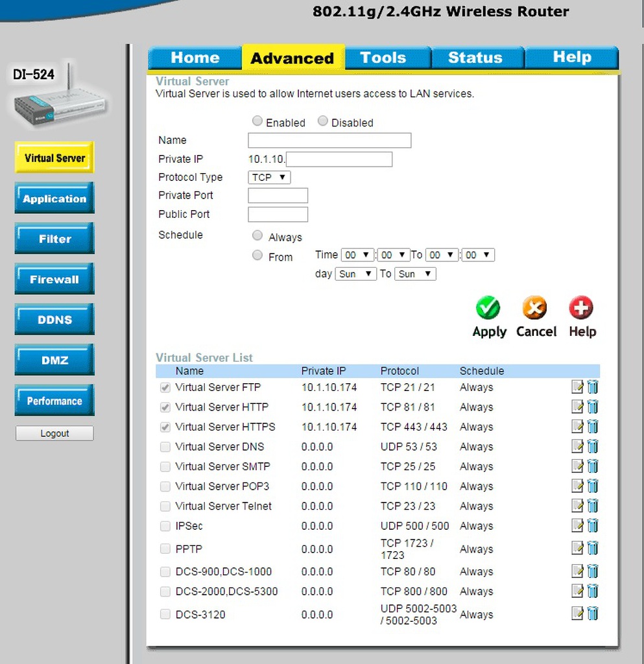This screenshot has width=644, height=664.
Task: Open the Performance page
Action: click(x=54, y=401)
